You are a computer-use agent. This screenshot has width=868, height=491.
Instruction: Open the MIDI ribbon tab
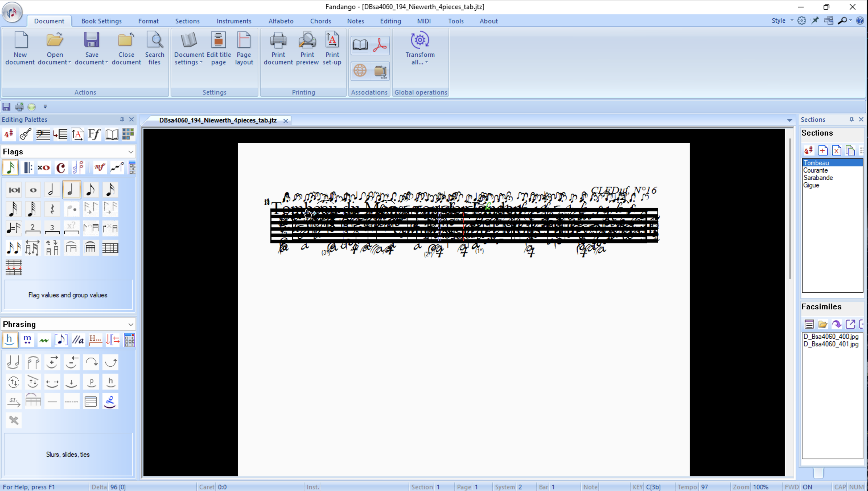(423, 21)
